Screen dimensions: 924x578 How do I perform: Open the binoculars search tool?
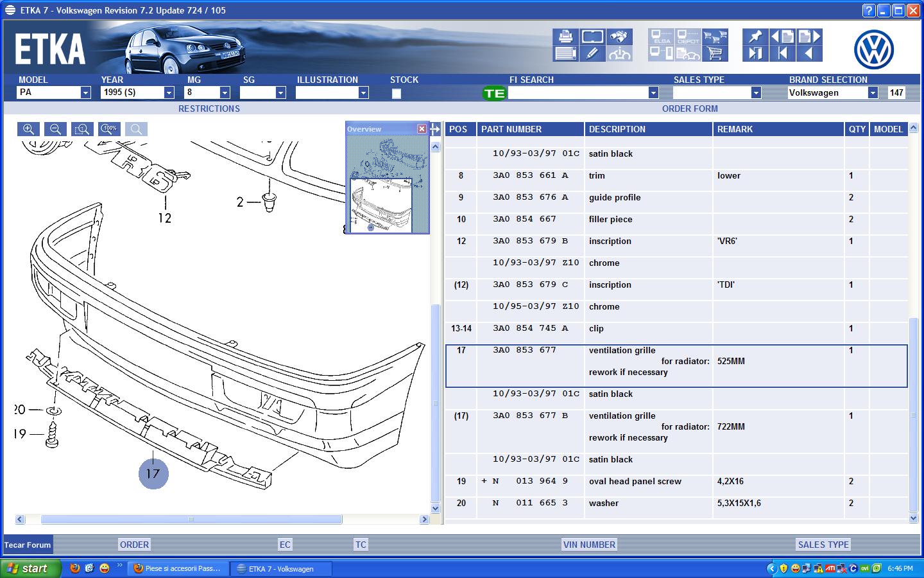pos(620,37)
